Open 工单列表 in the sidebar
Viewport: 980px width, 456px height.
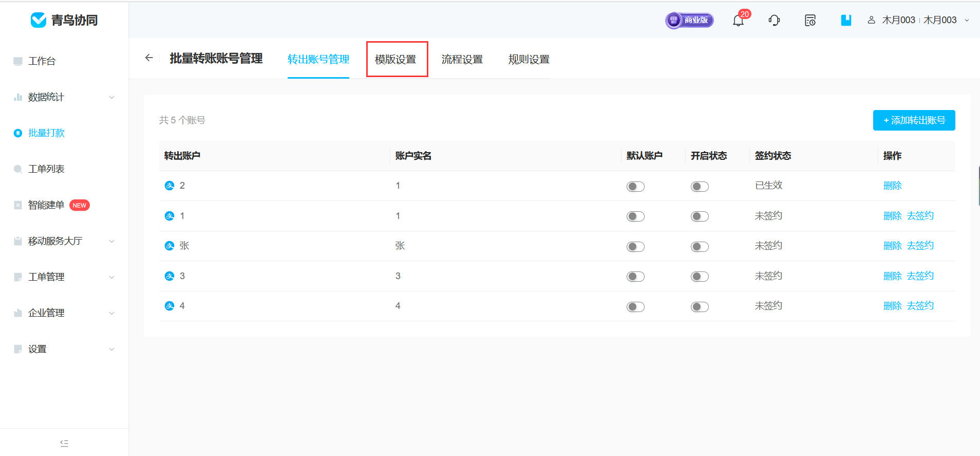point(46,169)
